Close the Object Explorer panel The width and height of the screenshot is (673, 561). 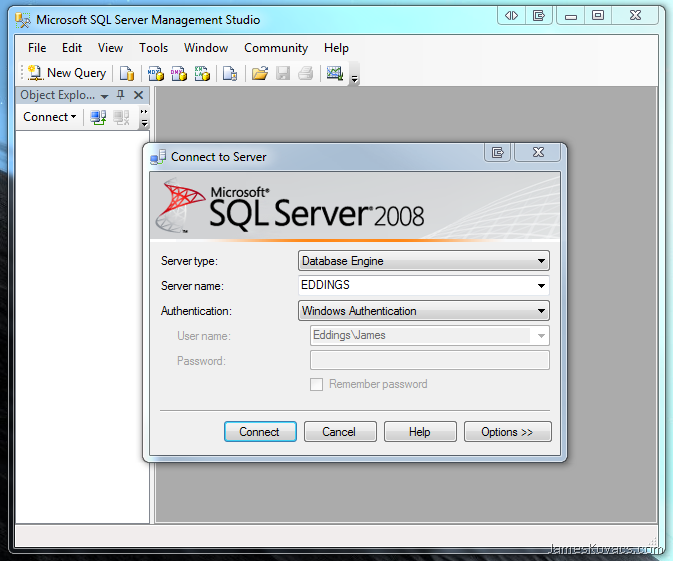[139, 95]
